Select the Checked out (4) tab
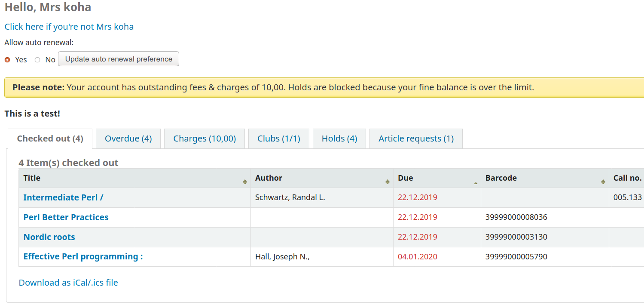This screenshot has height=308, width=644. 50,139
